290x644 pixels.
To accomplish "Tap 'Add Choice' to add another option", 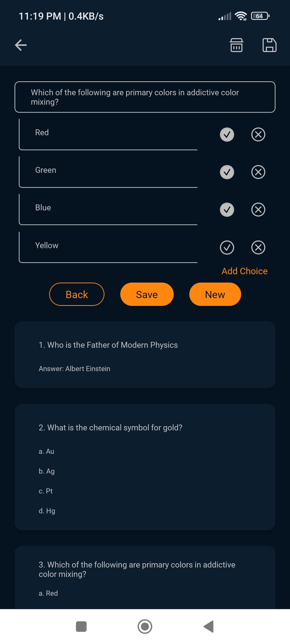I will point(244,271).
